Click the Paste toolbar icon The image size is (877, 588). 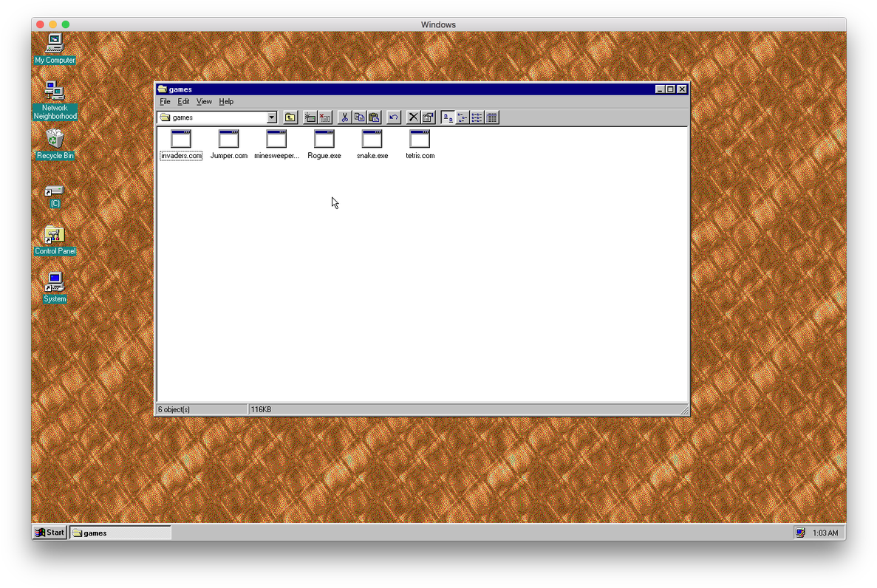pyautogui.click(x=374, y=117)
